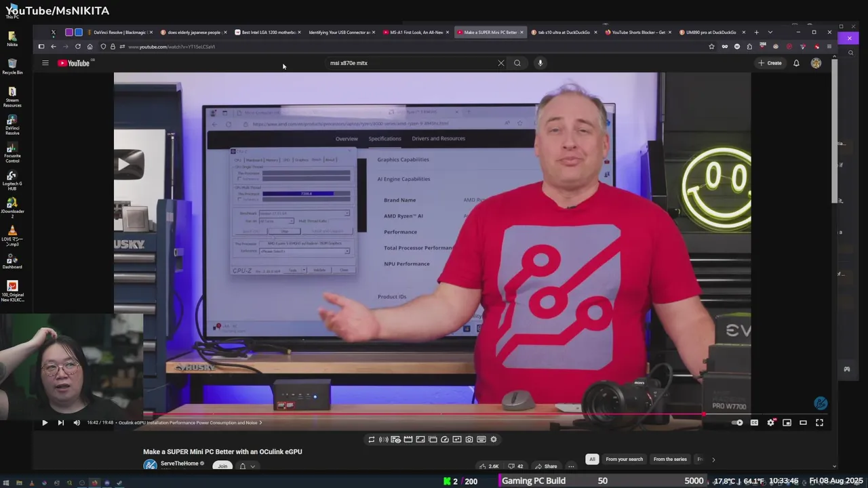Click the keyboard icon in the enhancer toolbar
This screenshot has height=488, width=868.
pyautogui.click(x=481, y=440)
